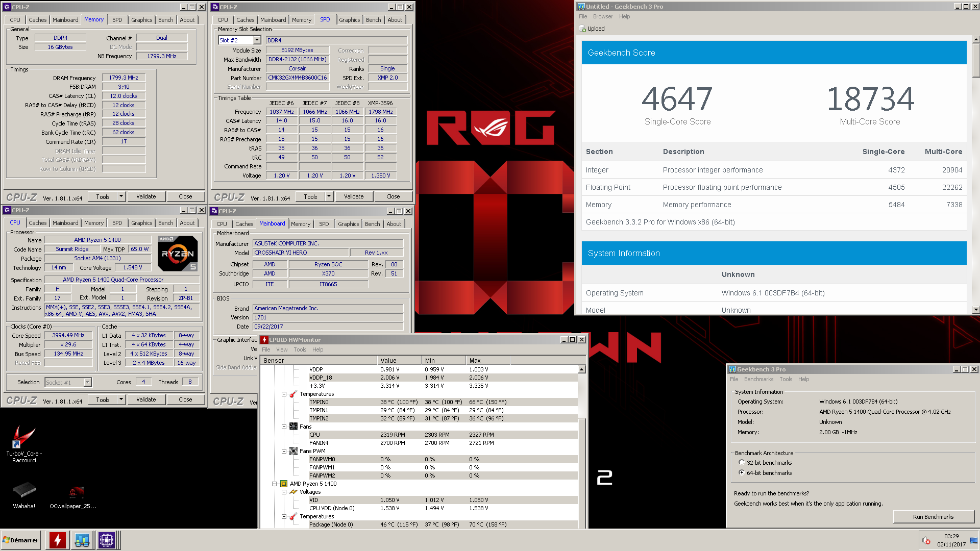Viewport: 980px width, 551px height.
Task: Click the Upload icon in Geekbench results window
Action: coord(582,29)
